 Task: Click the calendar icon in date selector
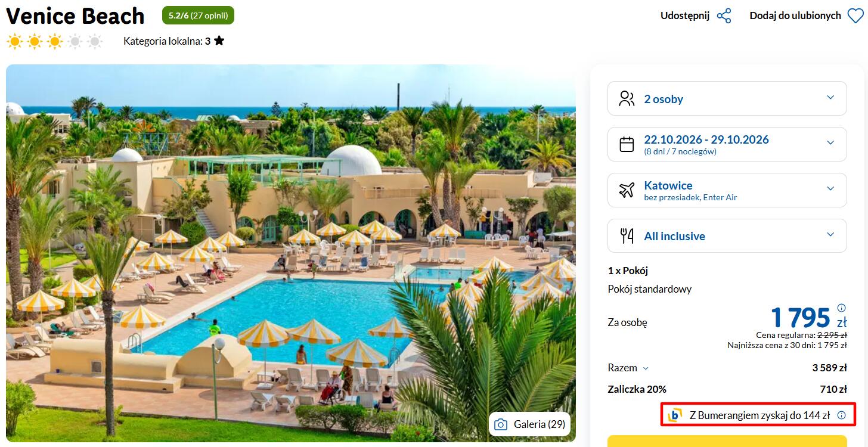coord(627,144)
